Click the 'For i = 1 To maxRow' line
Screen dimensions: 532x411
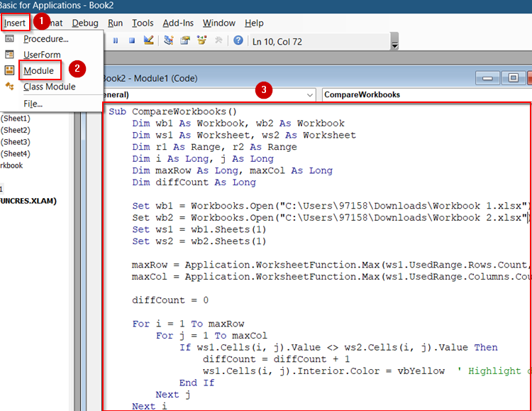[188, 324]
